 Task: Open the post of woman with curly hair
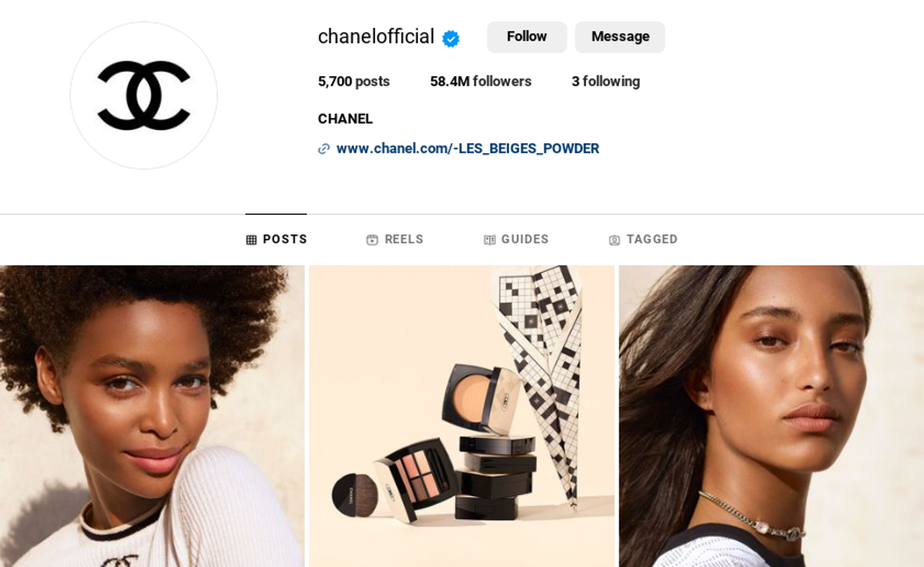152,416
